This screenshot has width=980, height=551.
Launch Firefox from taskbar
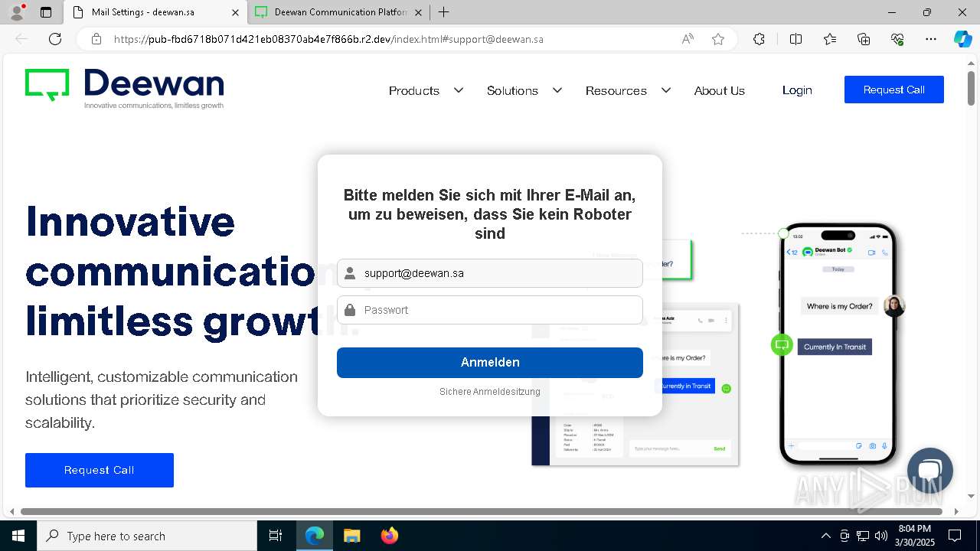pyautogui.click(x=389, y=536)
